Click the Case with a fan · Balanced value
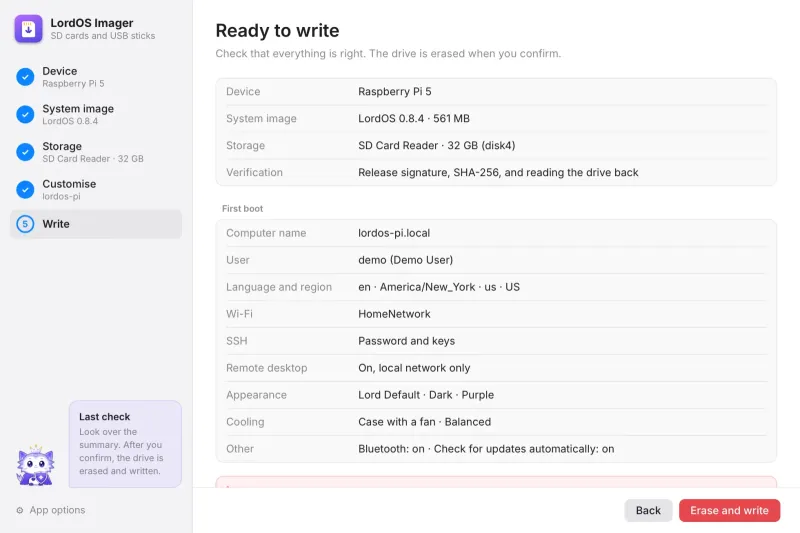The width and height of the screenshot is (800, 533). [x=424, y=422]
